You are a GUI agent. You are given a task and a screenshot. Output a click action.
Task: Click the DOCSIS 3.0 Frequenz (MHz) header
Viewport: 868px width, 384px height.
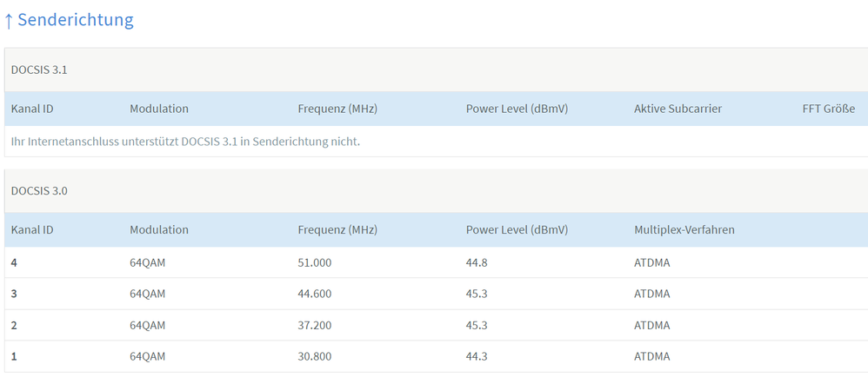coord(337,229)
